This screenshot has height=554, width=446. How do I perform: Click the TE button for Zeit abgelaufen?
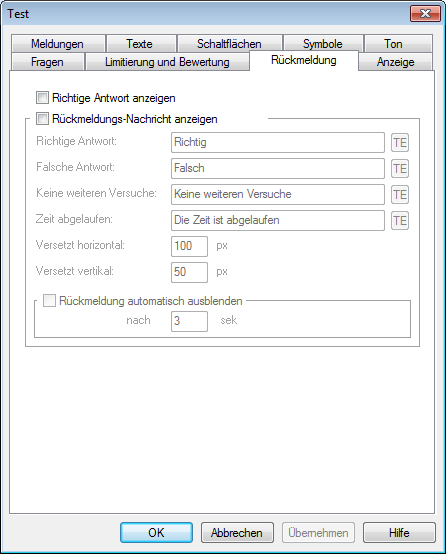(x=400, y=221)
